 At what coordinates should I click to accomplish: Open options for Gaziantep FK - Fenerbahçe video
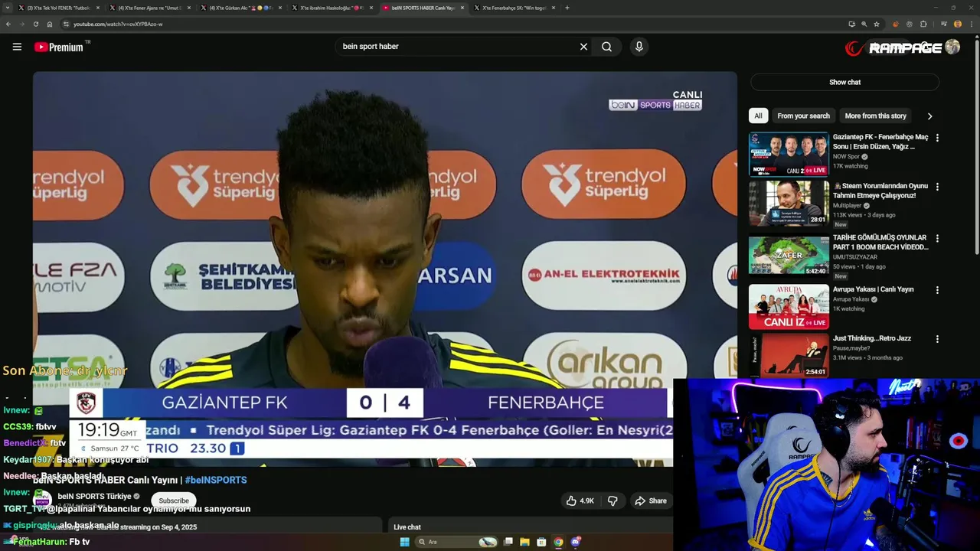click(937, 138)
